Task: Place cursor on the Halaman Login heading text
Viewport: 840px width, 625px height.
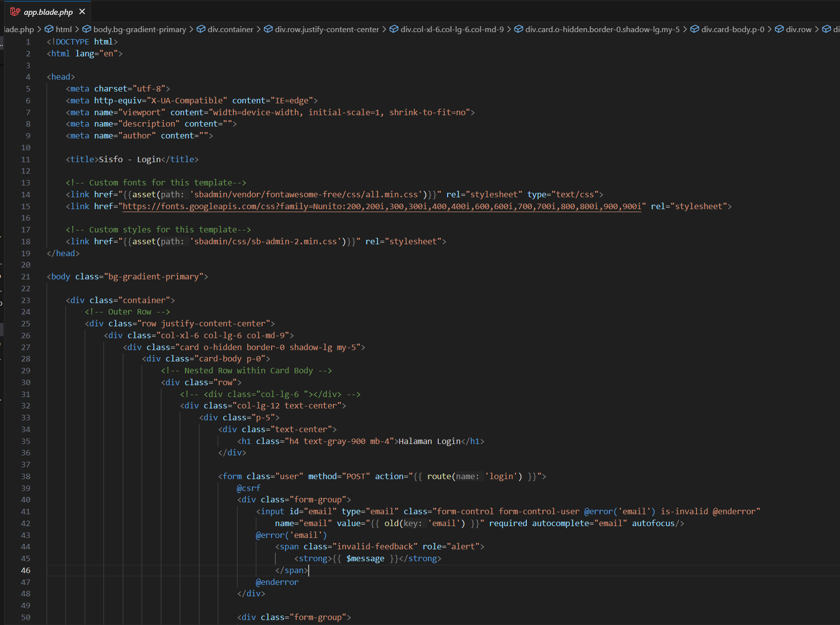Action: tap(429, 441)
